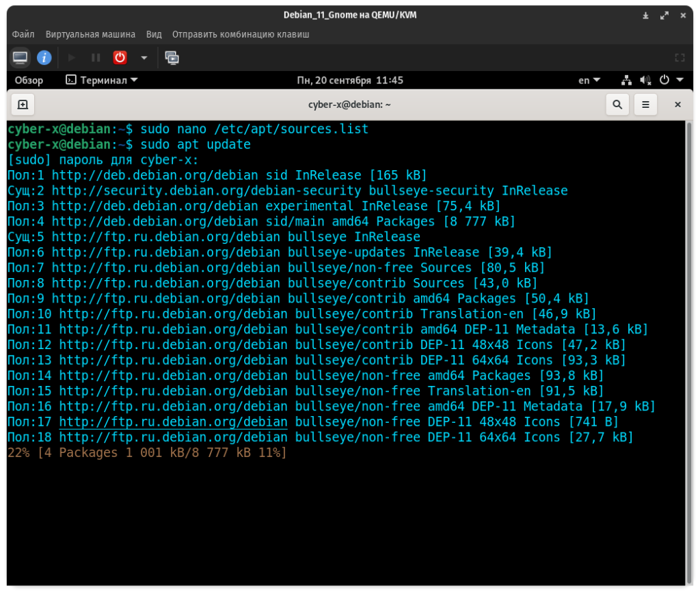This screenshot has height=593, width=700.
Task: Pause the virtual machine
Action: 96,57
